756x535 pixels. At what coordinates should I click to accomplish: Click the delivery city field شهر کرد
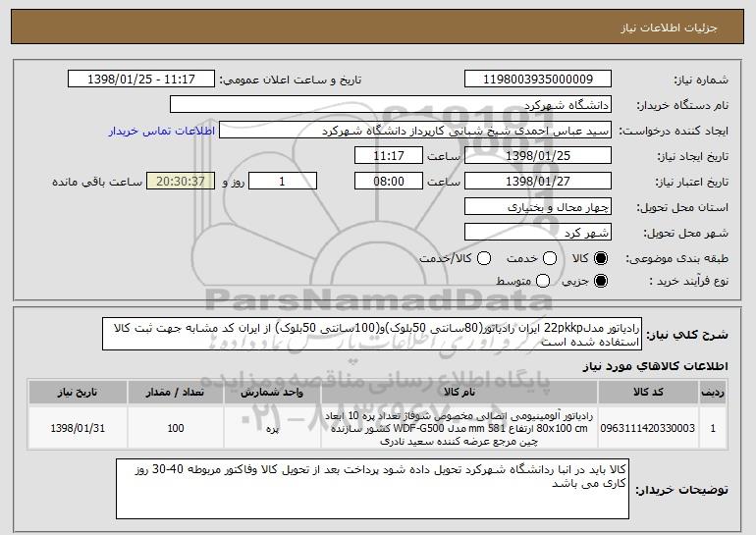tap(538, 233)
